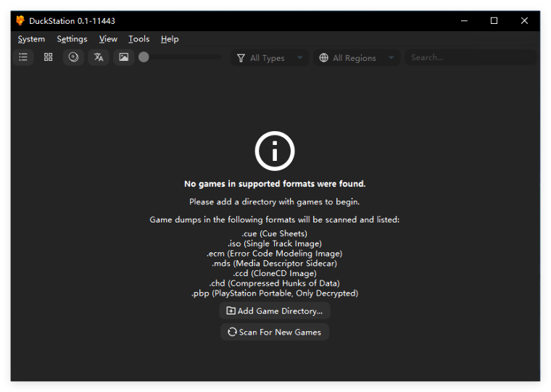The image size is (551, 392).
Task: Expand the All Regions dropdown
Action: 357,58
